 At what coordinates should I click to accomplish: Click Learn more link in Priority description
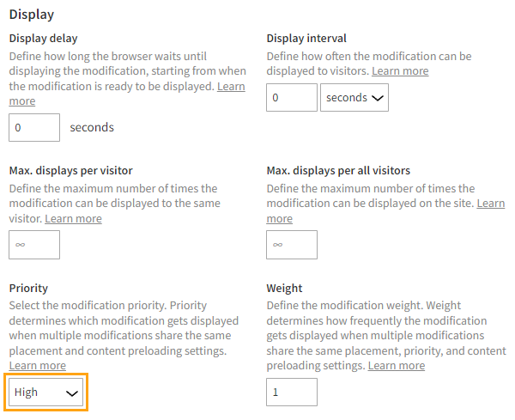[37, 366]
